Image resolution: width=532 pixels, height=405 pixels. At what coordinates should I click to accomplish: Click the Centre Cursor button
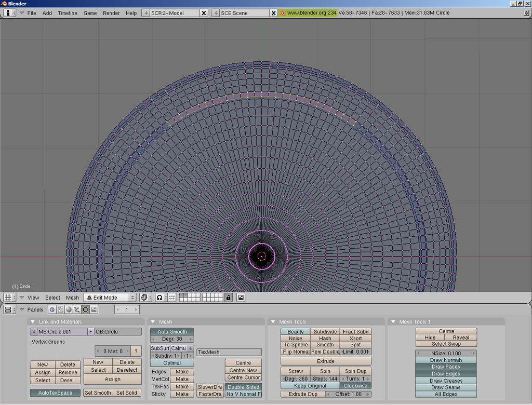243,377
